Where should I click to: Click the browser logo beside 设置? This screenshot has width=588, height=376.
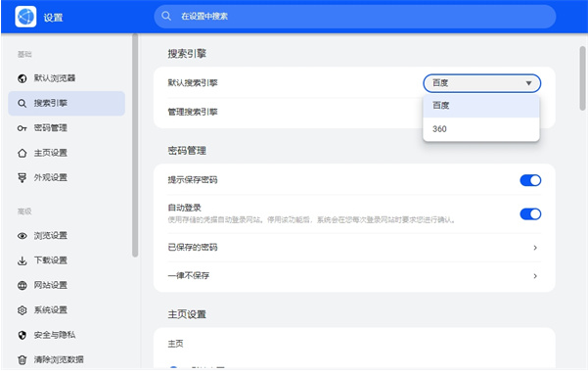(25, 17)
